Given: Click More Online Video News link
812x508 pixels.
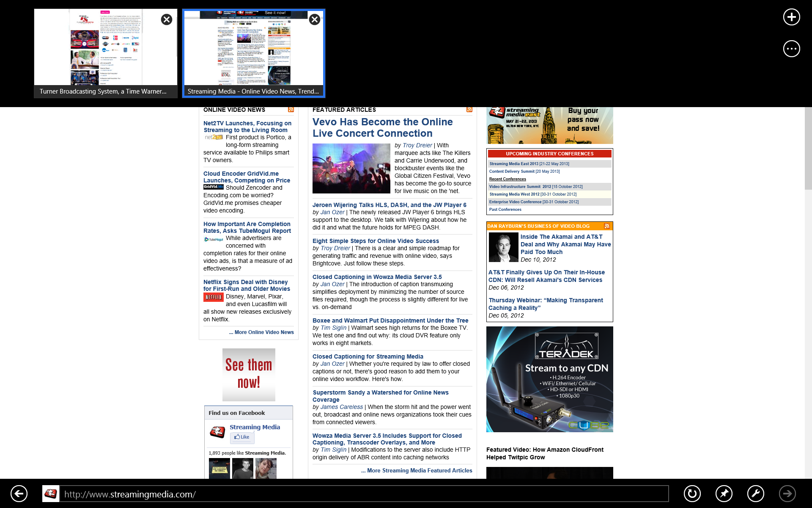Looking at the screenshot, I should click(x=261, y=332).
